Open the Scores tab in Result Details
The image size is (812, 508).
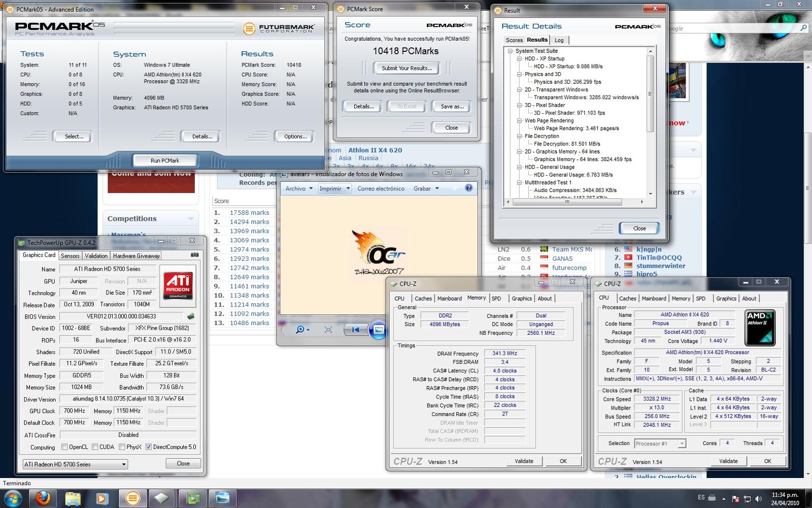(x=514, y=40)
